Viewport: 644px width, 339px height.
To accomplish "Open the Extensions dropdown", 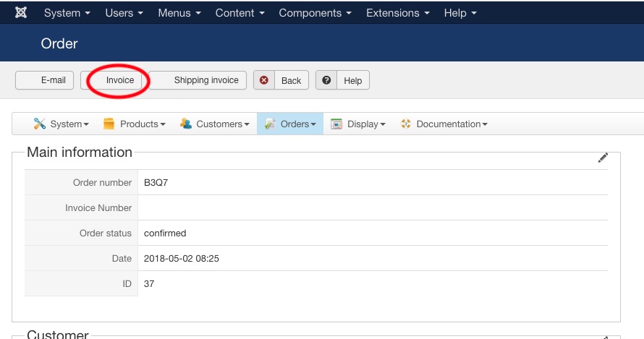I will pos(397,13).
